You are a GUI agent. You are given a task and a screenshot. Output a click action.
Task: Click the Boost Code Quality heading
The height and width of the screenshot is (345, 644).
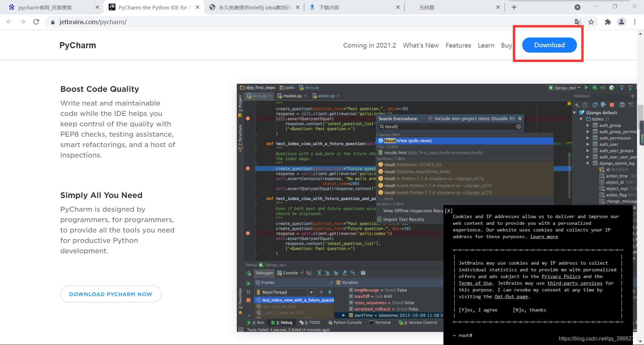(100, 89)
